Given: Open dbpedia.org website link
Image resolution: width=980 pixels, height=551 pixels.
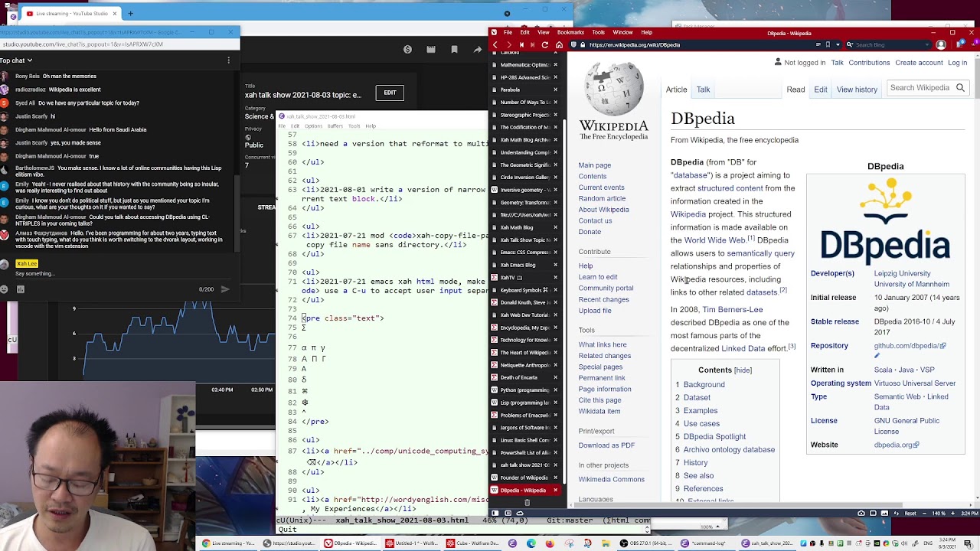Looking at the screenshot, I should tap(897, 445).
